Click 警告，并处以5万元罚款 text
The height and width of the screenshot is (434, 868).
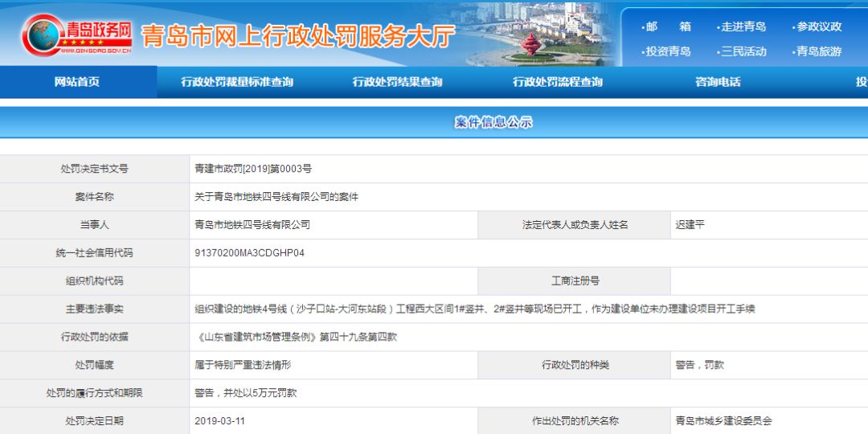[245, 393]
